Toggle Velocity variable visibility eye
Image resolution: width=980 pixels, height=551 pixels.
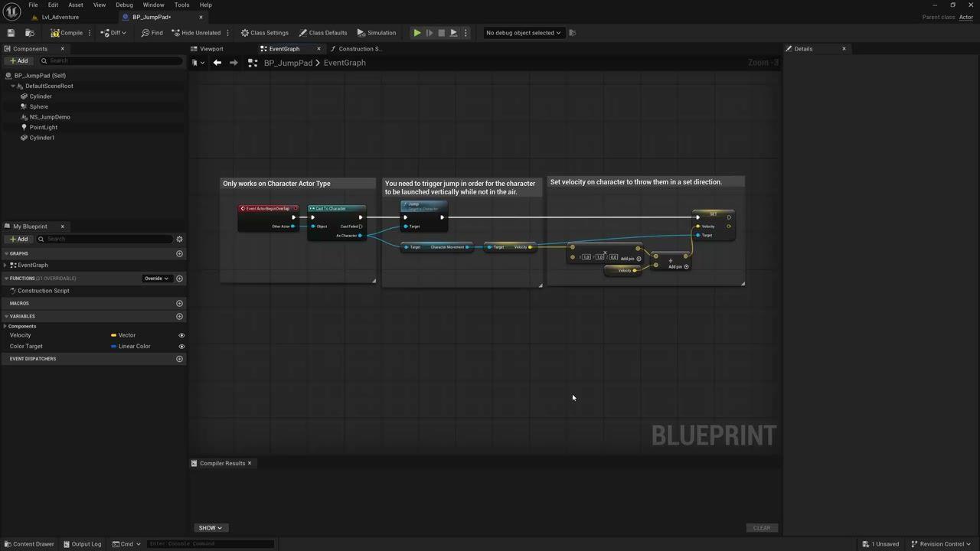[x=181, y=335]
